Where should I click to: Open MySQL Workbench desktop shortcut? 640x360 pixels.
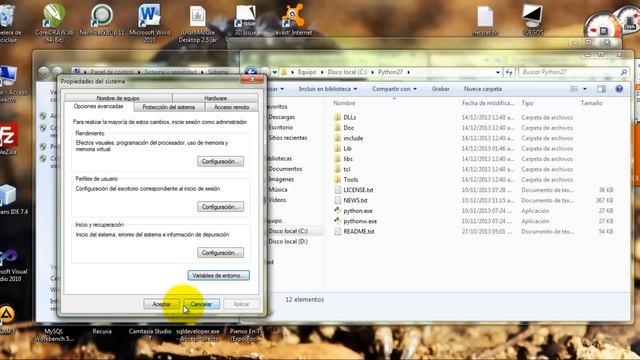point(54,335)
